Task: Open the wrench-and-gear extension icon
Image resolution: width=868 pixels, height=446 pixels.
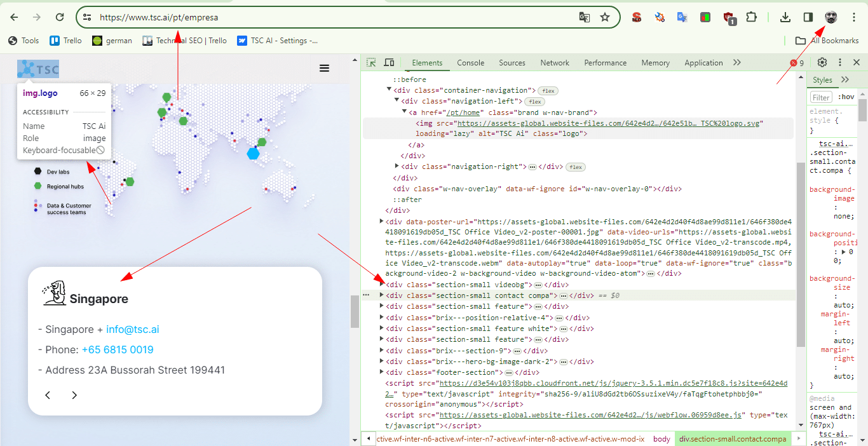Action: point(660,17)
